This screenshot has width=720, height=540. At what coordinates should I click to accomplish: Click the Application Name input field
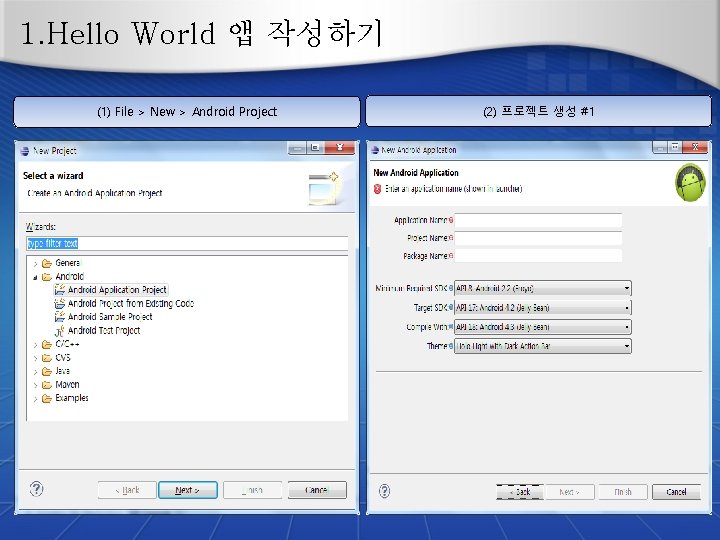point(538,220)
